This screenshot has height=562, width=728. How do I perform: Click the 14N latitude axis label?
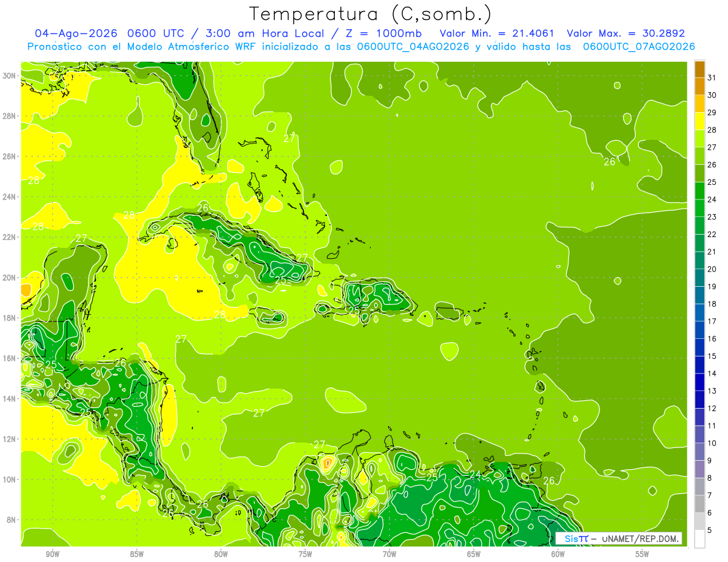[x=9, y=398]
